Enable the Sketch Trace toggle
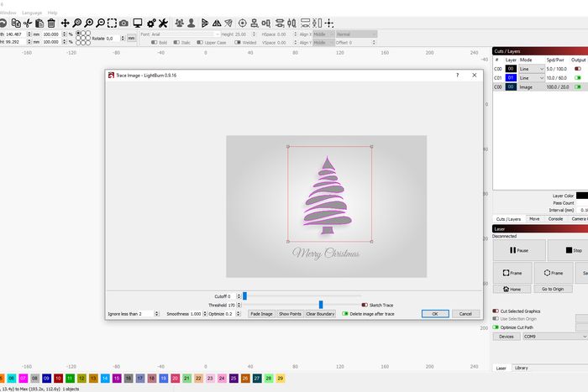Screen dimensions: 588x392 tap(365, 305)
